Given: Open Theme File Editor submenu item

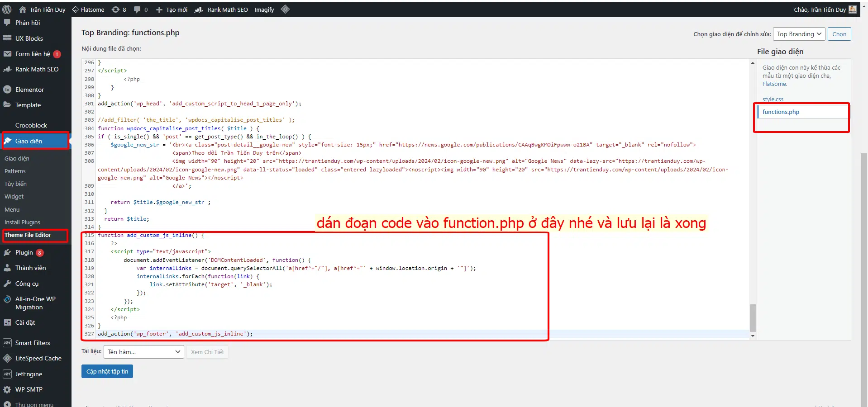Looking at the screenshot, I should [28, 235].
